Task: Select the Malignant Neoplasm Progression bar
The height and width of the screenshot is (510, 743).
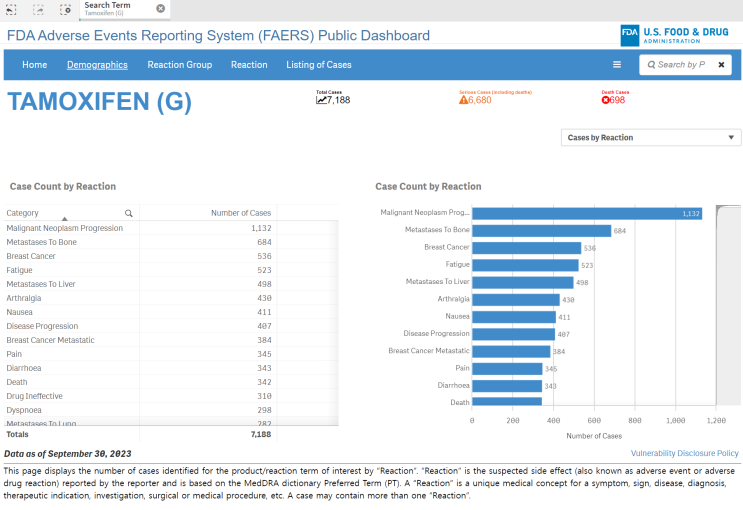Action: 587,213
